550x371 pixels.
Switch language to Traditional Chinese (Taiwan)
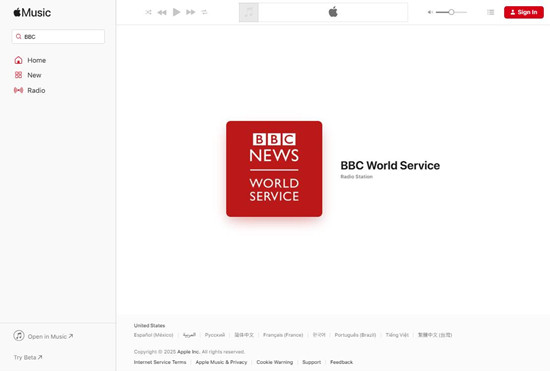point(435,335)
